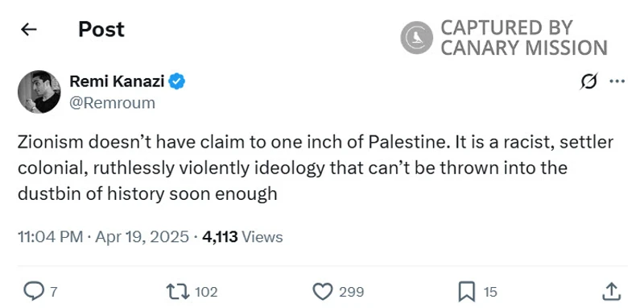The image size is (644, 308).
Task: Bookmark the post
Action: [x=467, y=292]
